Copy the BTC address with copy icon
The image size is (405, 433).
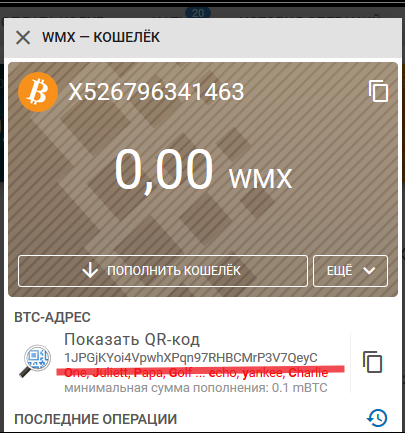click(372, 362)
